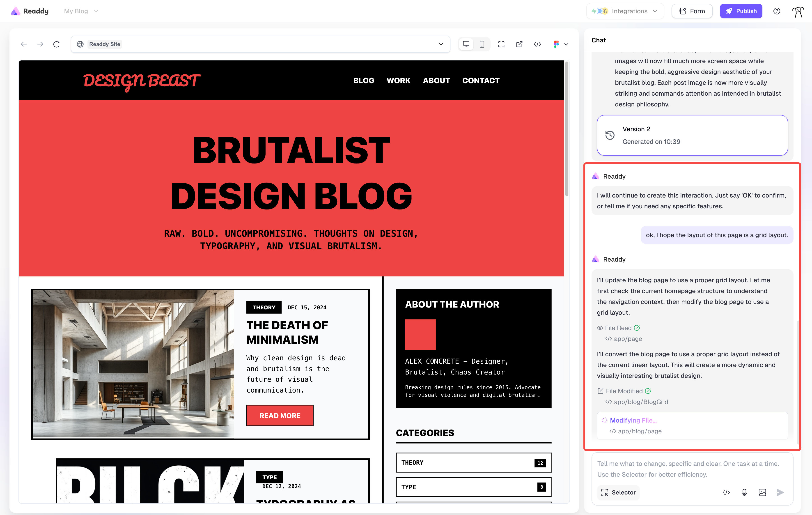Click the browser back arrow icon
The image size is (812, 515).
tap(24, 44)
